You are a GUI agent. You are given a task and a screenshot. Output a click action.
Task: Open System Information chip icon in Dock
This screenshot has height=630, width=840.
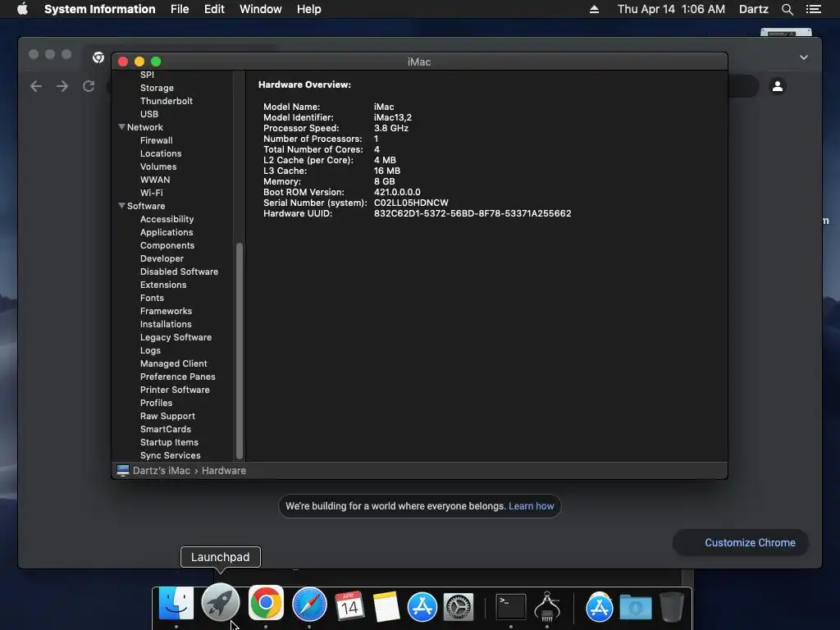(547, 606)
